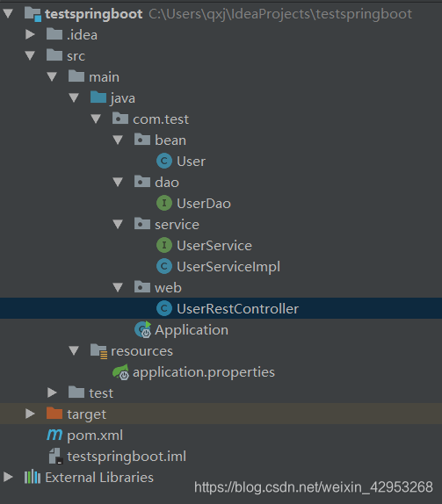The image size is (442, 504).
Task: Select the .idea folder name
Action: pyautogui.click(x=82, y=35)
